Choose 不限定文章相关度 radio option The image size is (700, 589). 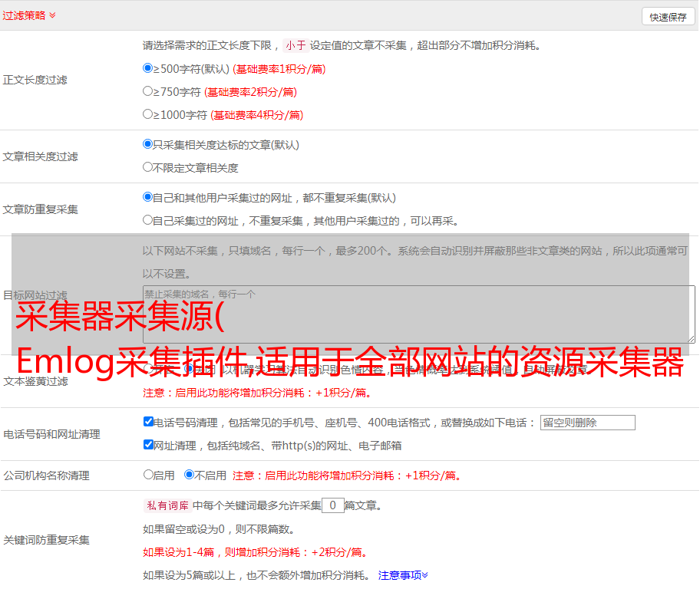[147, 167]
